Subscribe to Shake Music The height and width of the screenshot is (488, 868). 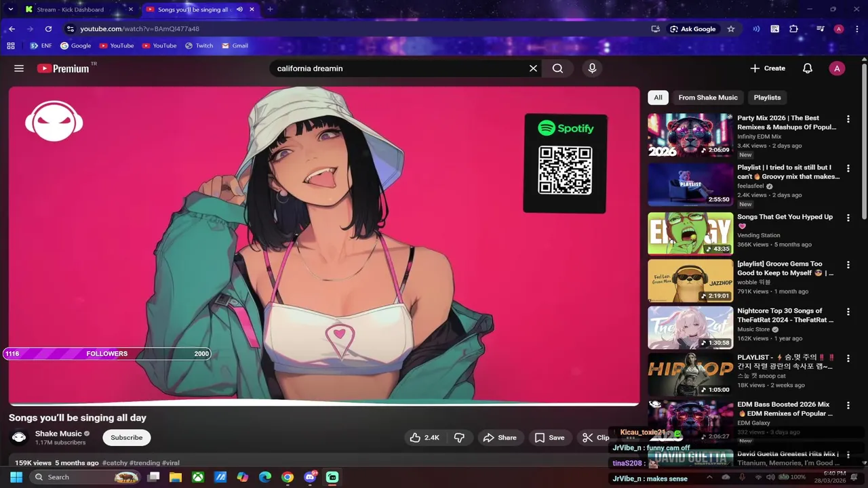[127, 438]
